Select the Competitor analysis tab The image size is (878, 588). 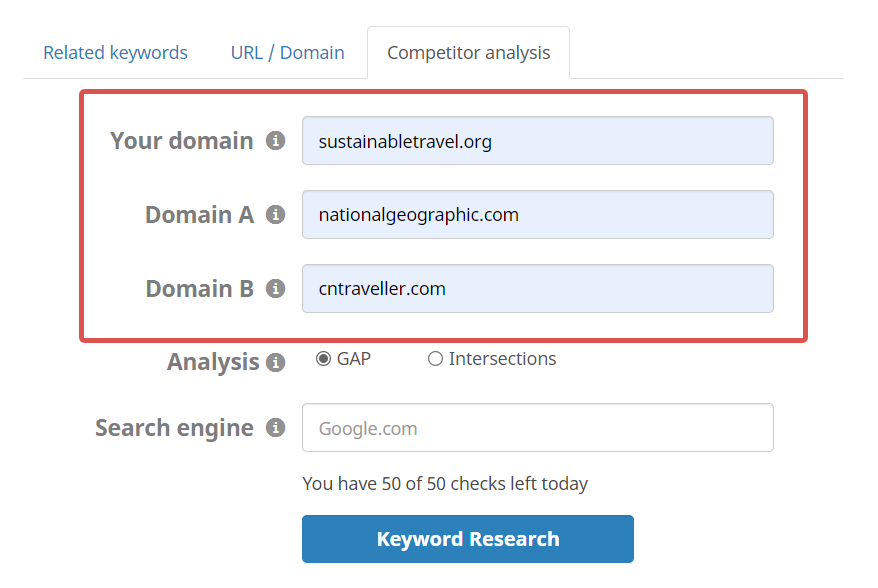(469, 53)
